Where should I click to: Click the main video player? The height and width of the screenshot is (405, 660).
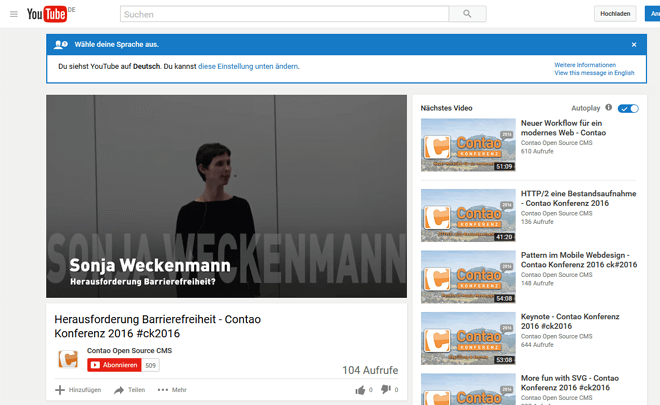tap(226, 196)
